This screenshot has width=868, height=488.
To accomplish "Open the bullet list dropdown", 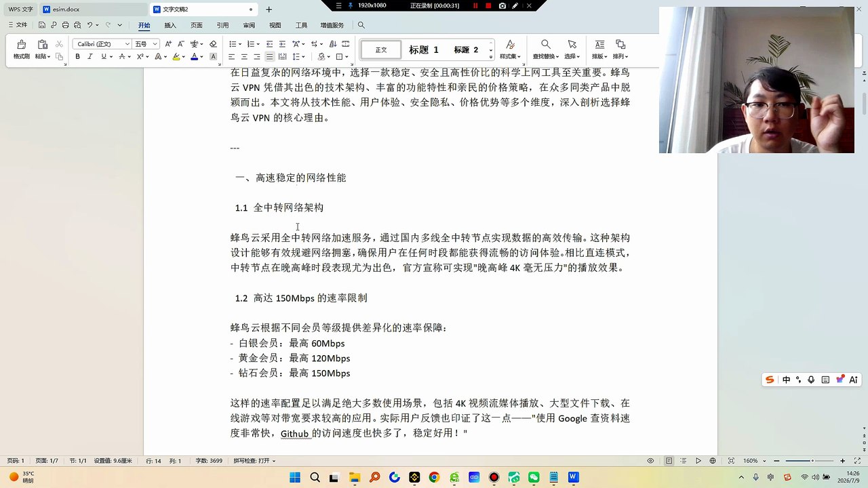I will (239, 44).
